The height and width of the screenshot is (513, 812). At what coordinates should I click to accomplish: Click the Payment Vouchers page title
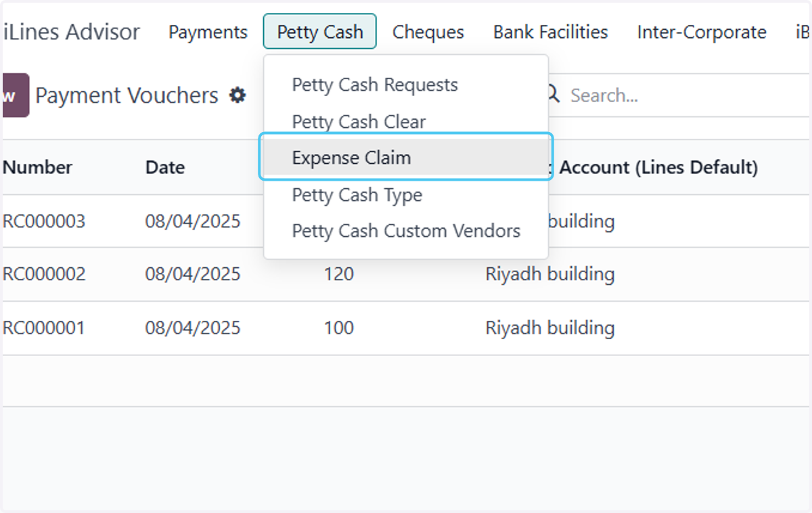tap(127, 95)
